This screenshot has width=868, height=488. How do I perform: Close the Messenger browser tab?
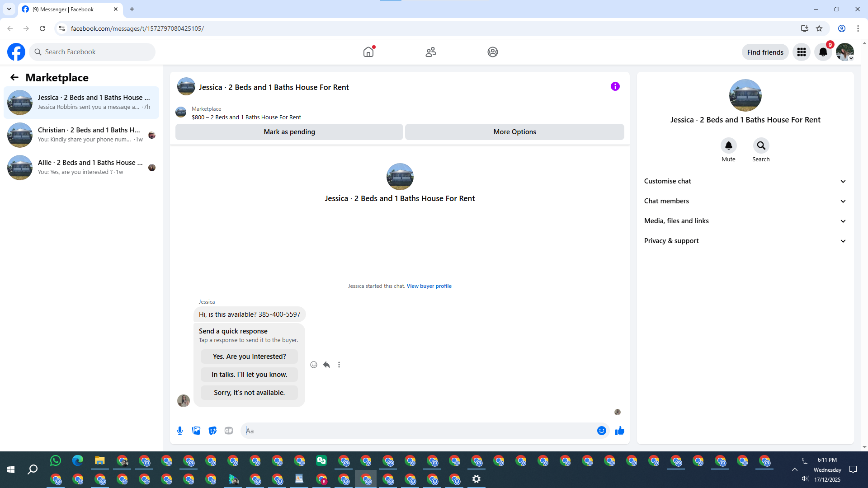[x=116, y=9]
